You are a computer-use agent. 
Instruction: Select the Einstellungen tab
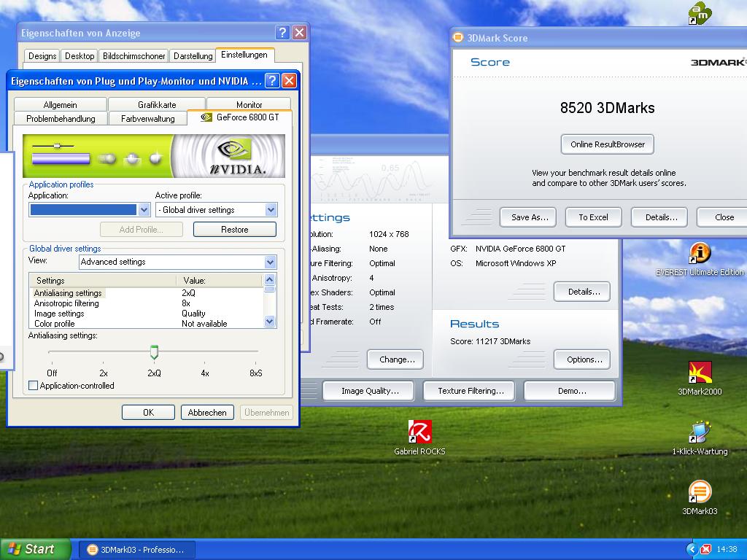(x=244, y=55)
